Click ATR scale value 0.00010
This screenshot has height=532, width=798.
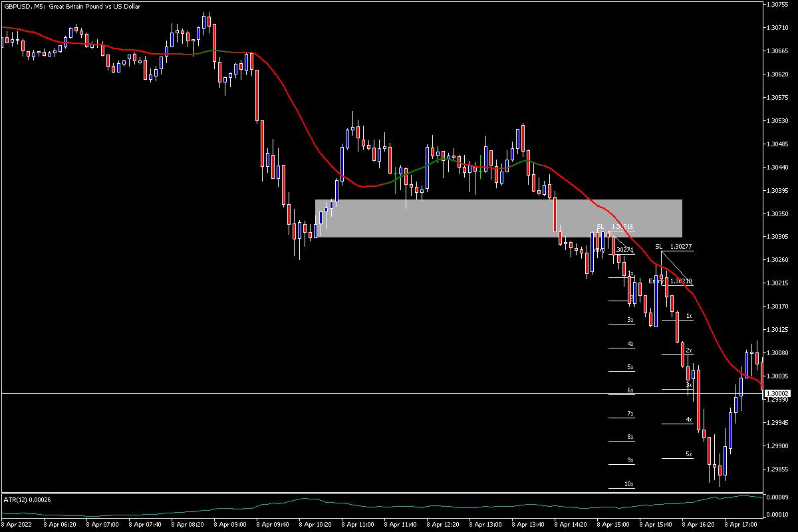(x=777, y=515)
